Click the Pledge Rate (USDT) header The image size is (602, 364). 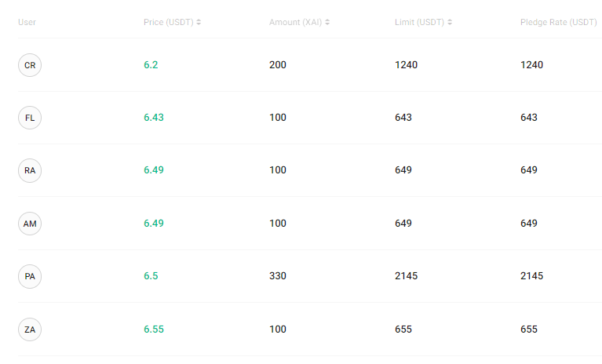(559, 22)
